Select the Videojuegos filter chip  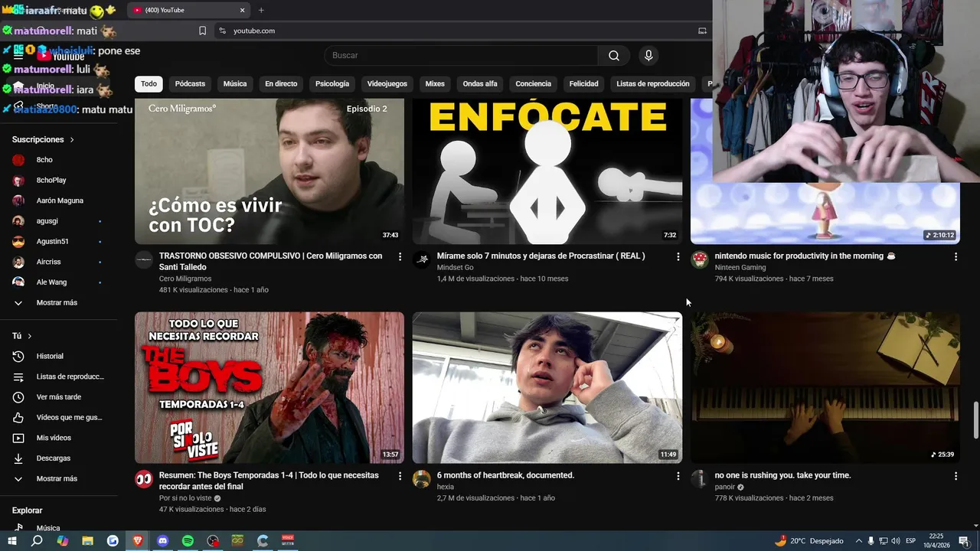click(387, 83)
